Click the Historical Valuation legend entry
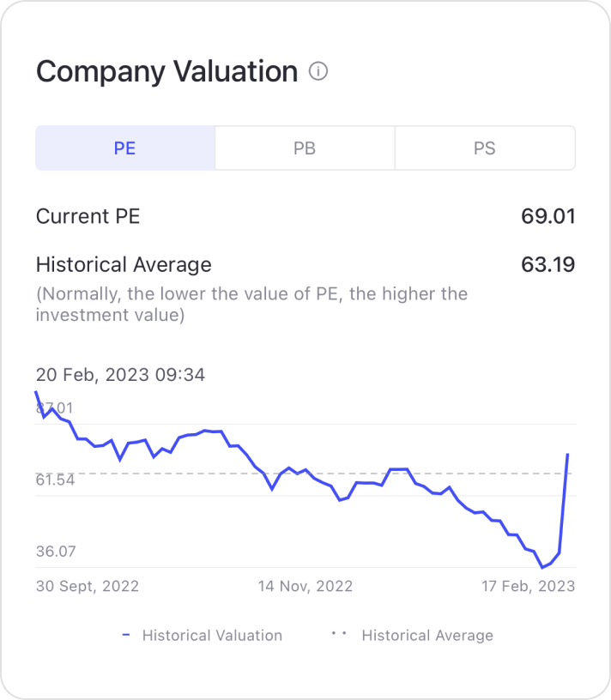The image size is (611, 700). (x=212, y=636)
